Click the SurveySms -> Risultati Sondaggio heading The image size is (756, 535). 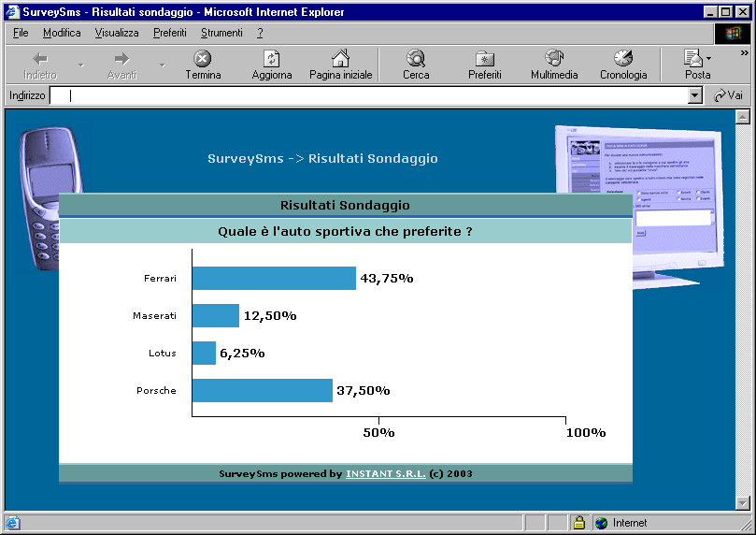point(322,159)
